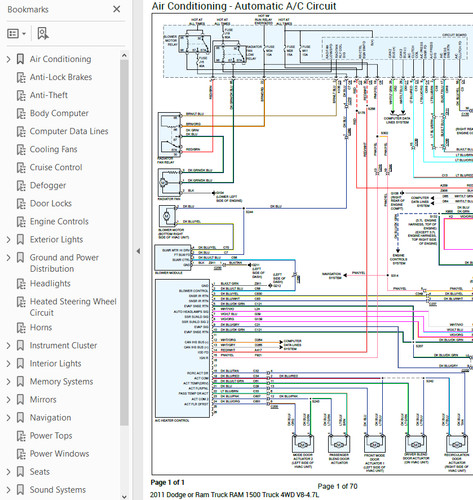This screenshot has height=500, width=473.
Task: Open the Engine Controls bookmark
Action: click(x=59, y=221)
